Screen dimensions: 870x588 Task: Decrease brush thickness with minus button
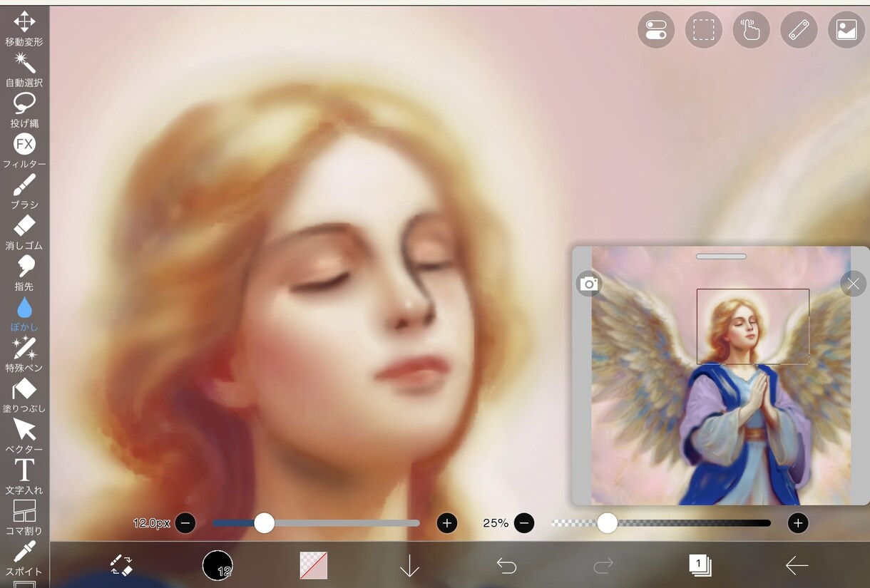[185, 523]
